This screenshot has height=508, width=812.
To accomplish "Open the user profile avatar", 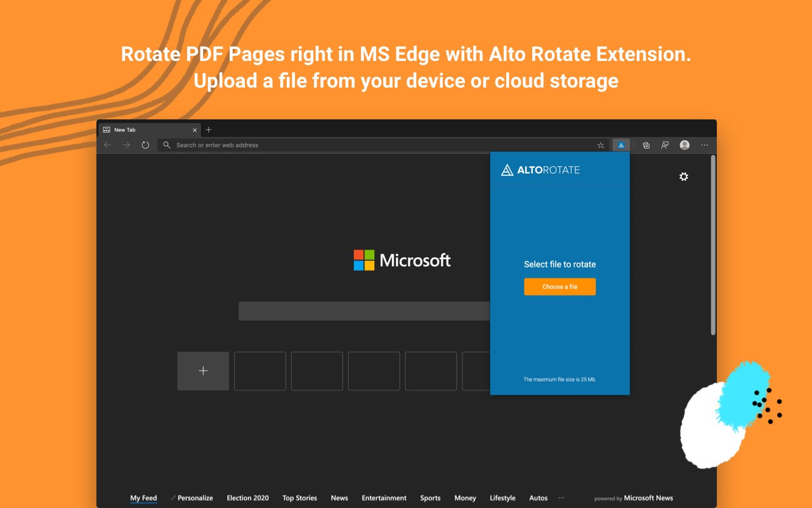I will 684,145.
